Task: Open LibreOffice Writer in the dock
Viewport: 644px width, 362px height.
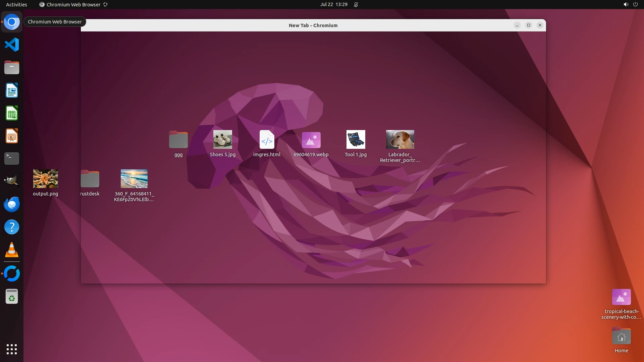Action: 12,90
